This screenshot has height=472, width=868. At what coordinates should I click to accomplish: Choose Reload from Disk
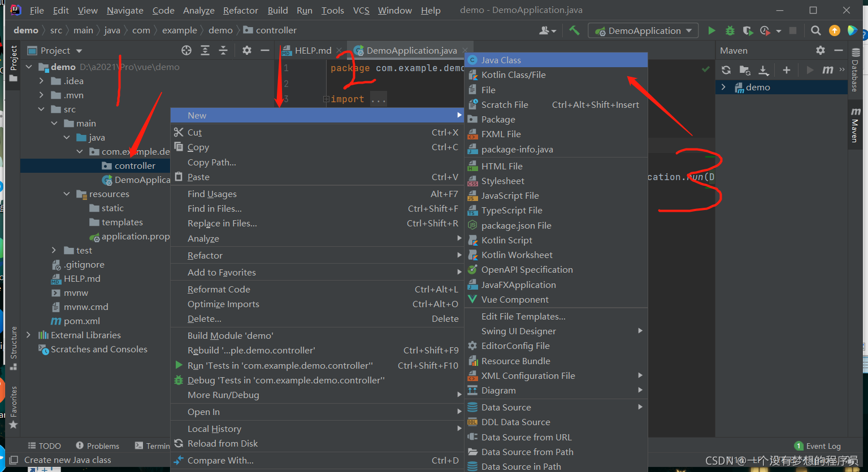(317, 443)
